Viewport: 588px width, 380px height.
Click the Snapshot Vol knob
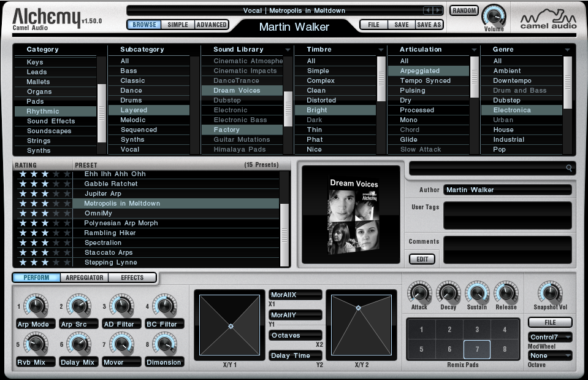click(550, 294)
